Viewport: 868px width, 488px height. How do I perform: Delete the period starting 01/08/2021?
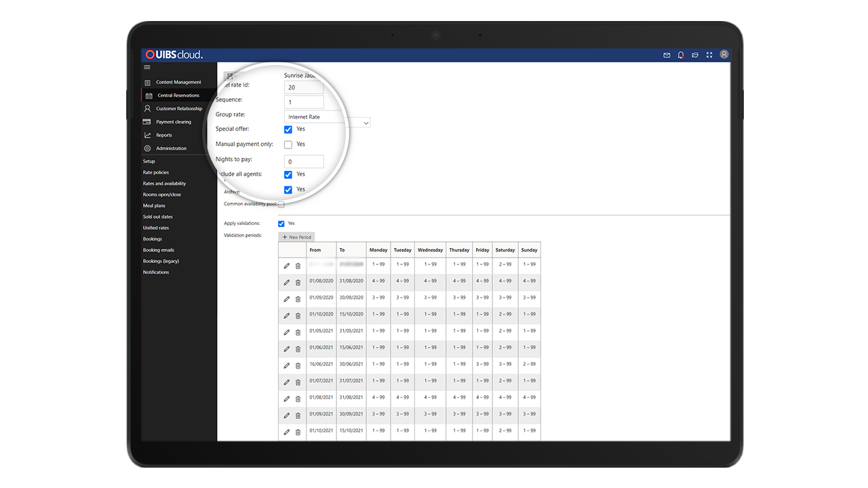(x=298, y=399)
